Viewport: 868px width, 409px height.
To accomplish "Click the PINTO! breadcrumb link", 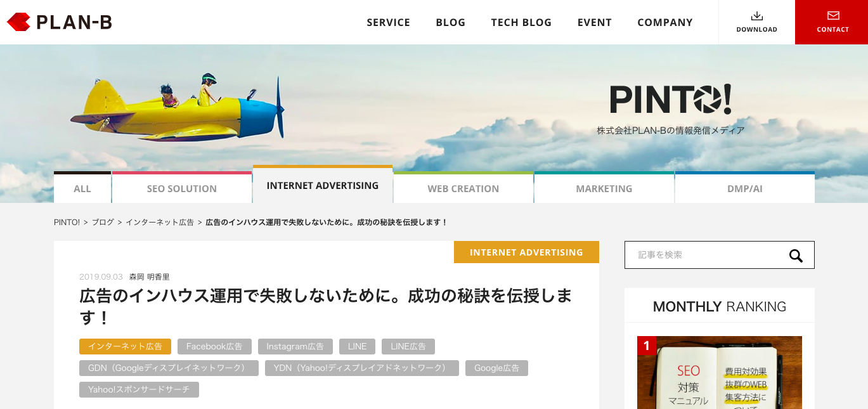I will click(67, 223).
